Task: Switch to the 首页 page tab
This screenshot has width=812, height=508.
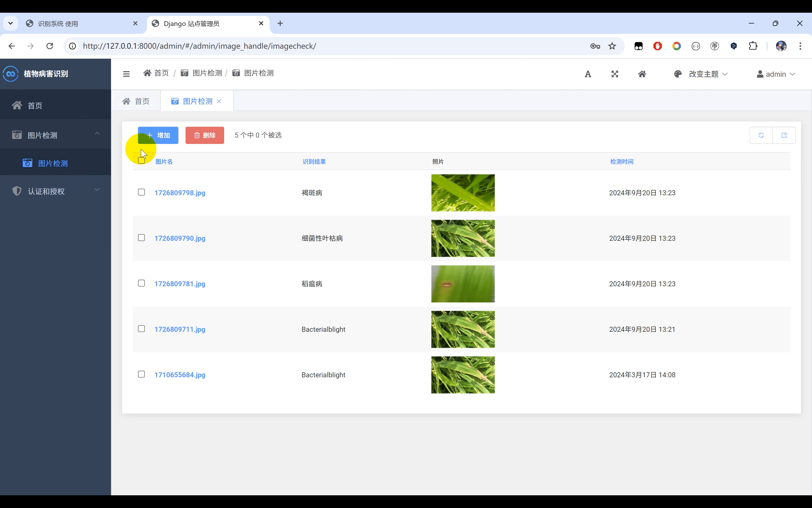Action: pos(136,101)
